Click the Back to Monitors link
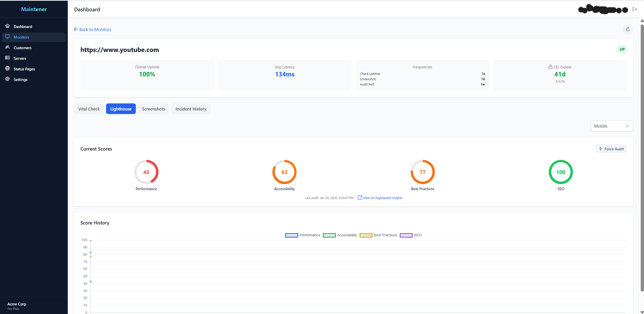 [x=92, y=29]
